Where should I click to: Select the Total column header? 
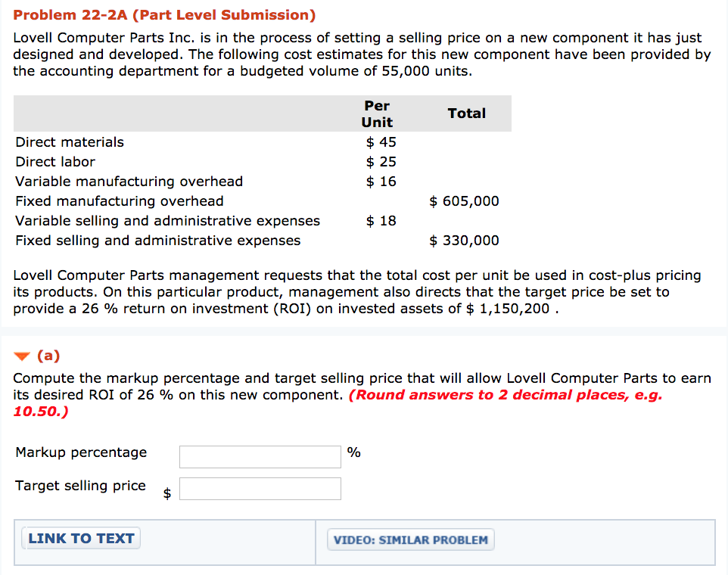click(466, 113)
